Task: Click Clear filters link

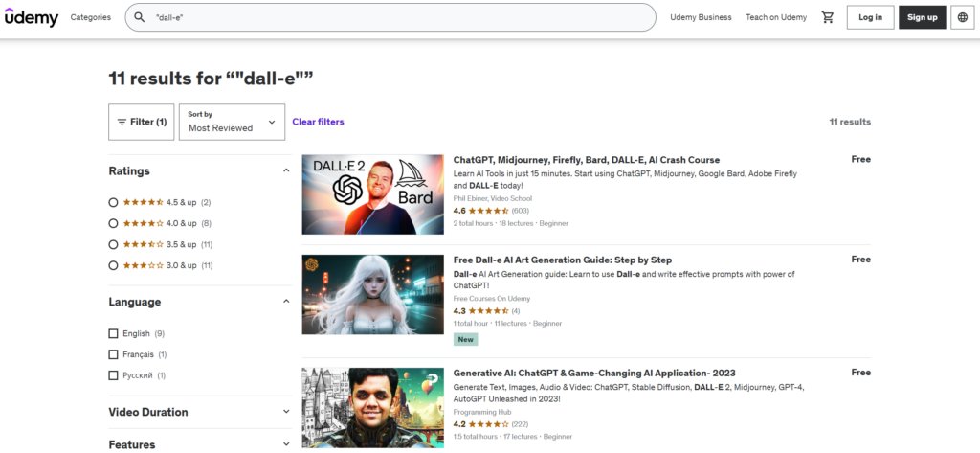Action: (x=318, y=122)
